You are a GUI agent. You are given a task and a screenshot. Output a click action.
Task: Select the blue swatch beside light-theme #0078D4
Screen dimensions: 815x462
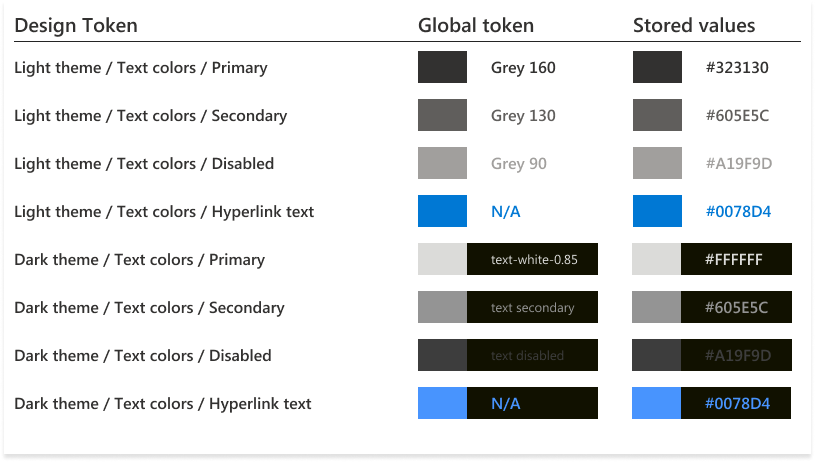(657, 211)
